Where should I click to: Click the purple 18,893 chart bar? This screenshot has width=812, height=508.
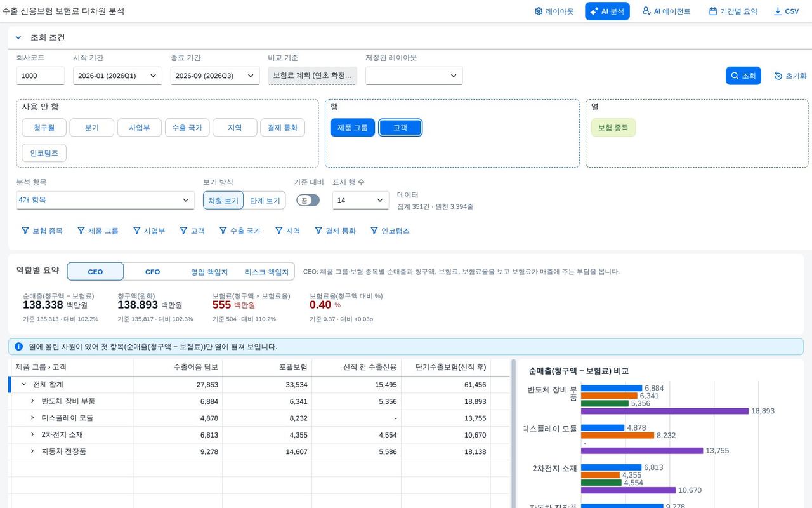point(665,411)
